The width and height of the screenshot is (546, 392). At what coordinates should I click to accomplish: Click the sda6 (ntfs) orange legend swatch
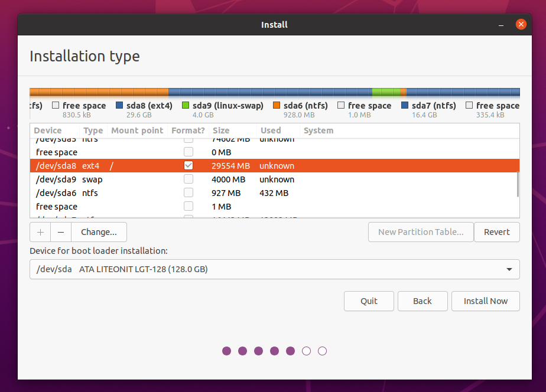tap(277, 105)
